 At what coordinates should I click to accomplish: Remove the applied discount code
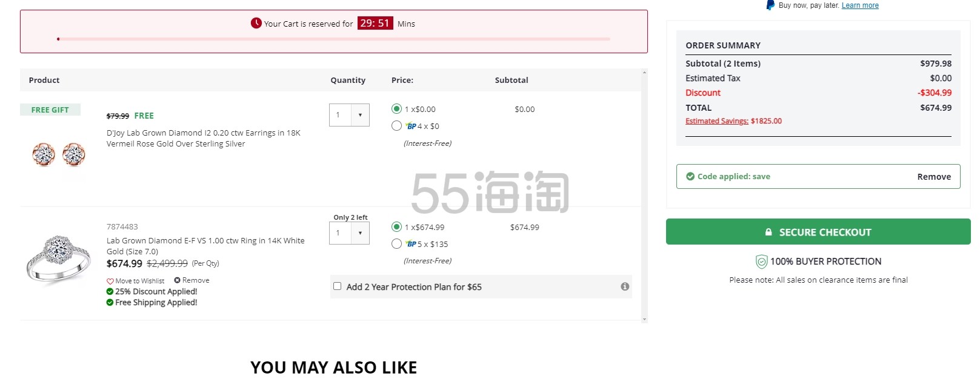(x=933, y=176)
